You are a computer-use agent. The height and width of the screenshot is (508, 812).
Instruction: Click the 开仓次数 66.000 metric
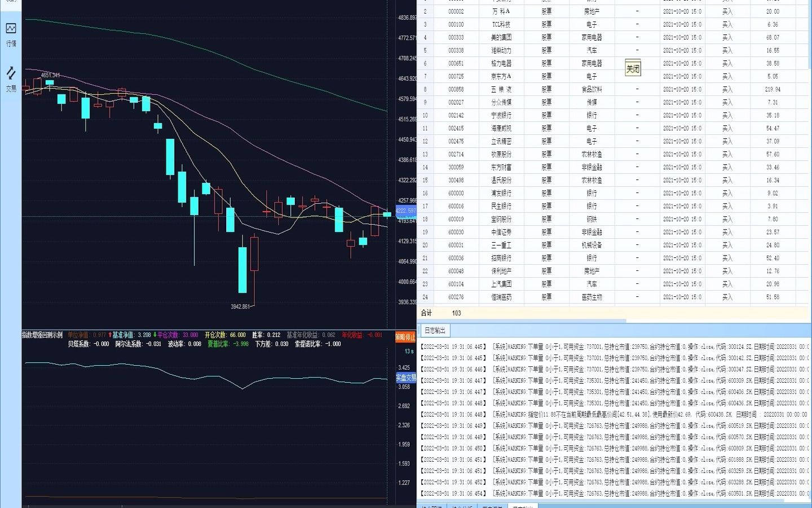[x=225, y=335]
